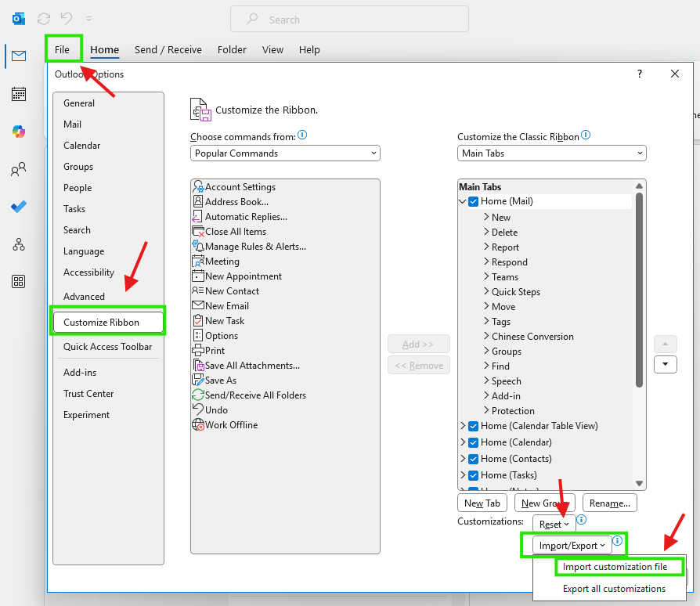This screenshot has width=700, height=606.
Task: Click in the Search box
Action: (x=349, y=20)
